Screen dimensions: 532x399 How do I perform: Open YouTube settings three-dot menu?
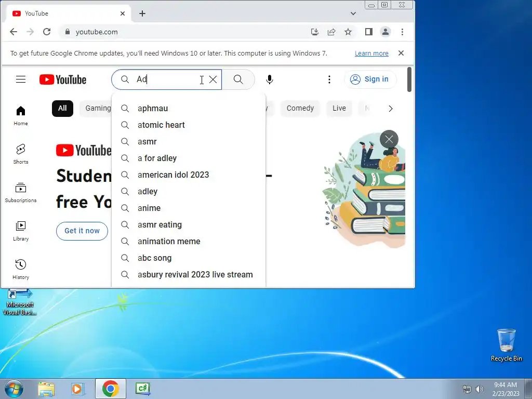(x=329, y=79)
